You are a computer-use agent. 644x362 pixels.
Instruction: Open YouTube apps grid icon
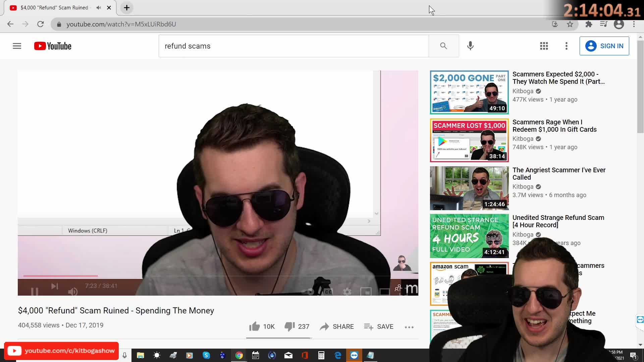(x=544, y=46)
